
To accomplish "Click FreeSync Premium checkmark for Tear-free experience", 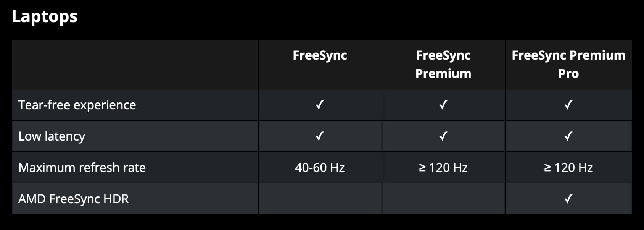I will click(443, 105).
